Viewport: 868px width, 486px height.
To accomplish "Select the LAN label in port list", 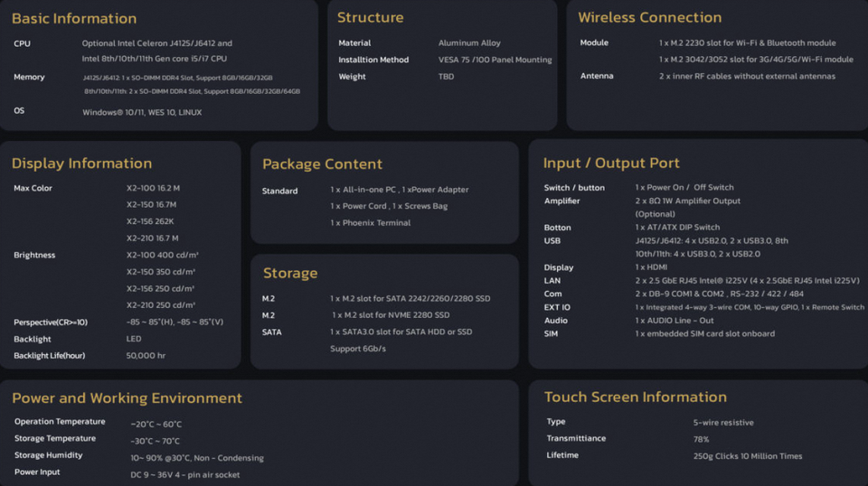I will [x=552, y=281].
